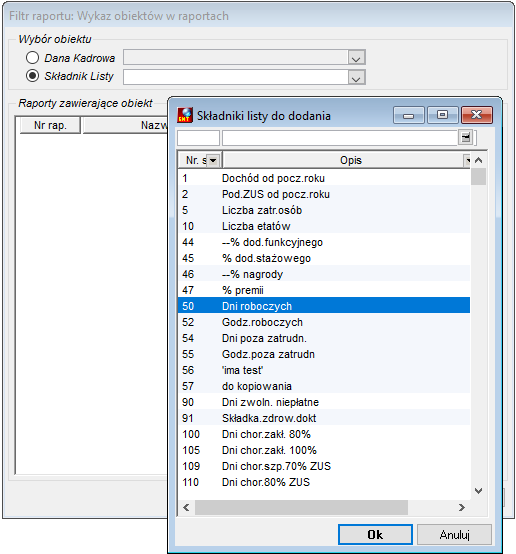
Task: Select row 'Liczba zatr.osób'
Action: click(324, 210)
